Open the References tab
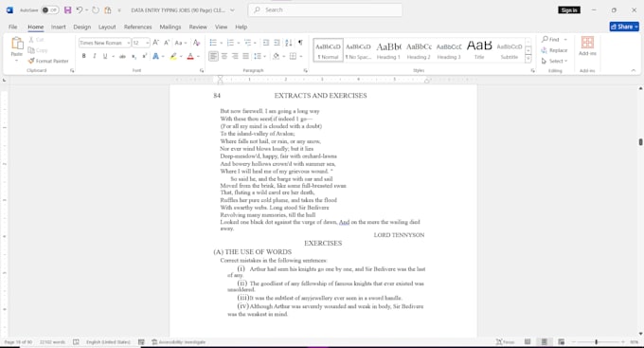The width and height of the screenshot is (644, 348). [137, 27]
